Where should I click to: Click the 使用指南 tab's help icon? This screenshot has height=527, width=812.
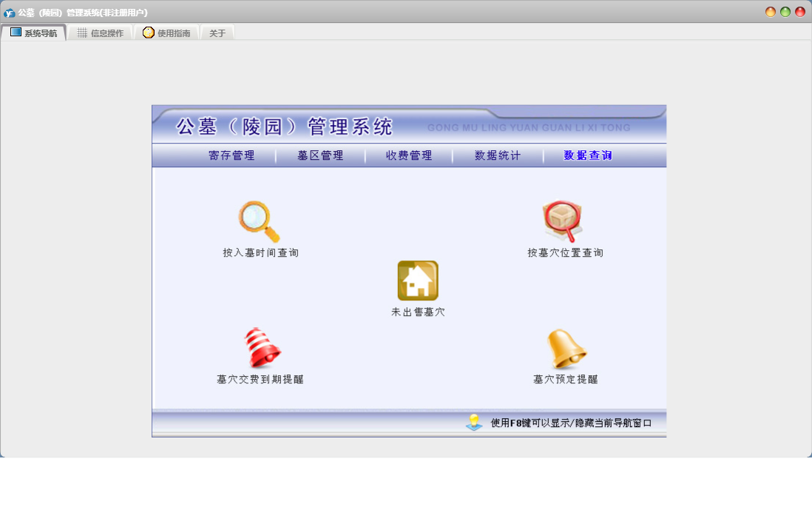coord(149,33)
